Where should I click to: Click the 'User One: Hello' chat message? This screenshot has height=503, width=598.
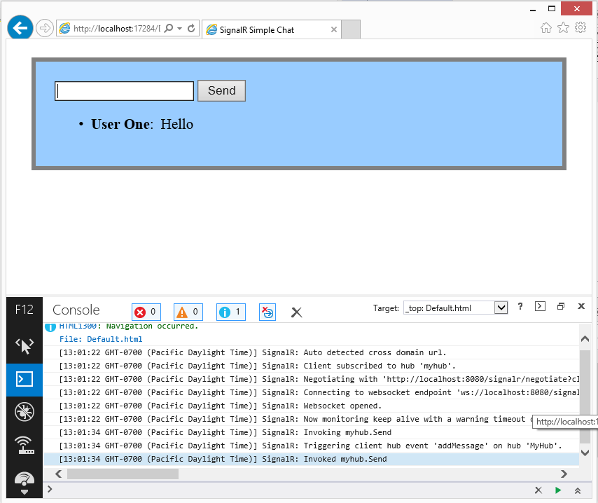[x=142, y=124]
